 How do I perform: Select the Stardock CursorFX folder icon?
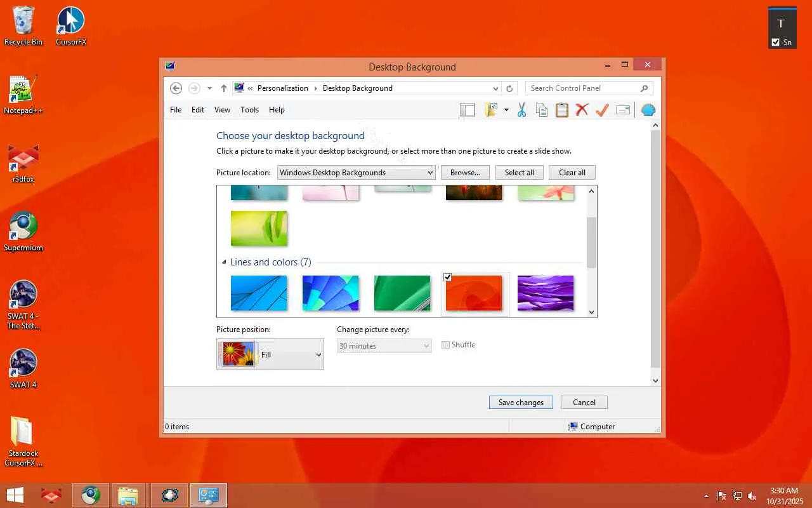(x=23, y=442)
